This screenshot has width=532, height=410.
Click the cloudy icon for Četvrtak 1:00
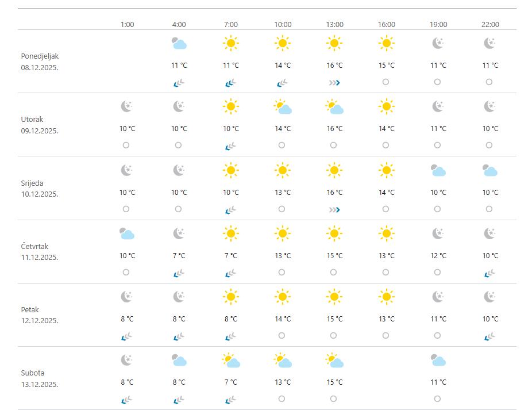pyautogui.click(x=127, y=233)
